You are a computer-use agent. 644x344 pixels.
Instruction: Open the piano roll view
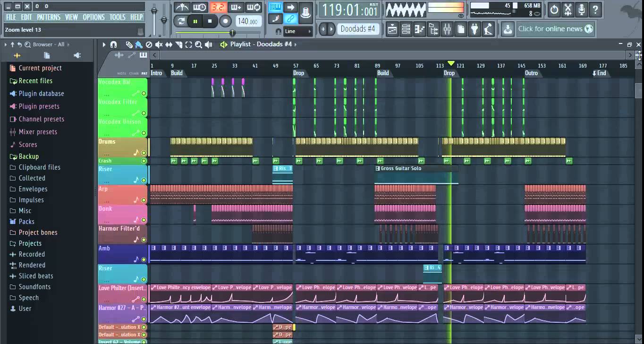419,29
